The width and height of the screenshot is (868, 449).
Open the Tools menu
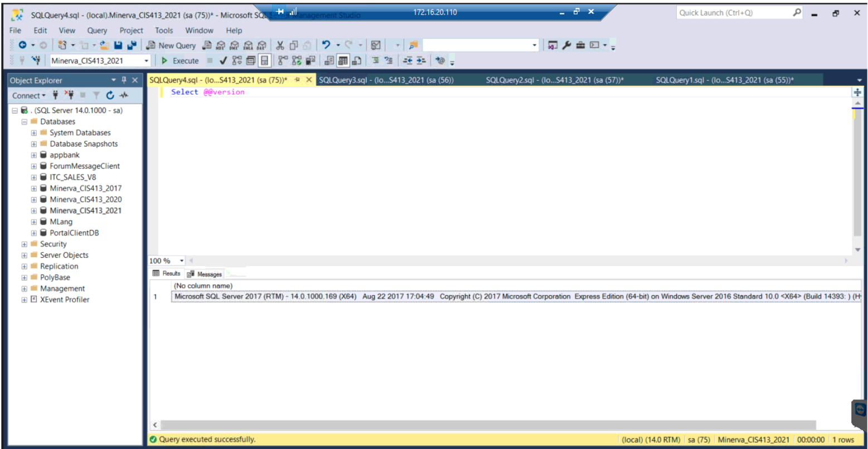[164, 31]
